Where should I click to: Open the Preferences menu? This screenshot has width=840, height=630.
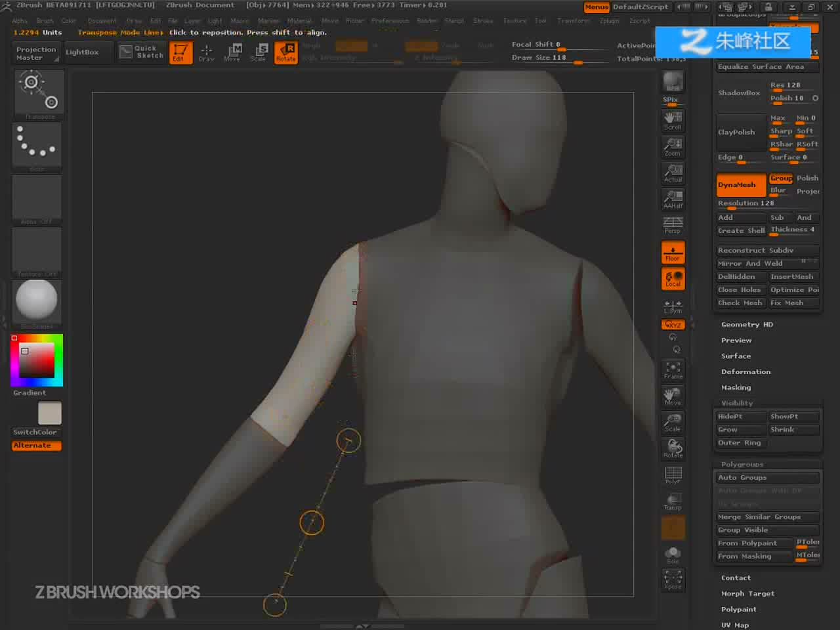[390, 20]
